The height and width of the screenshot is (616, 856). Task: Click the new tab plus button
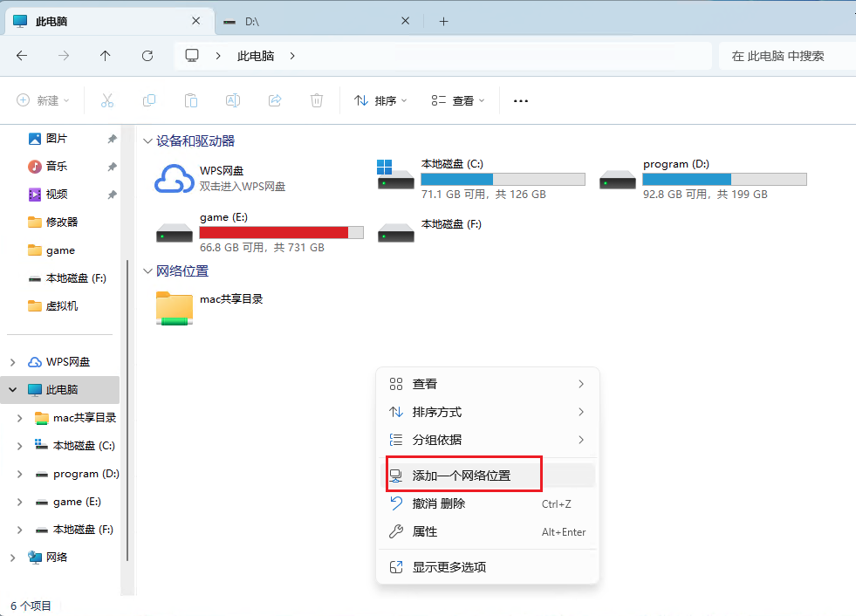[x=443, y=21]
